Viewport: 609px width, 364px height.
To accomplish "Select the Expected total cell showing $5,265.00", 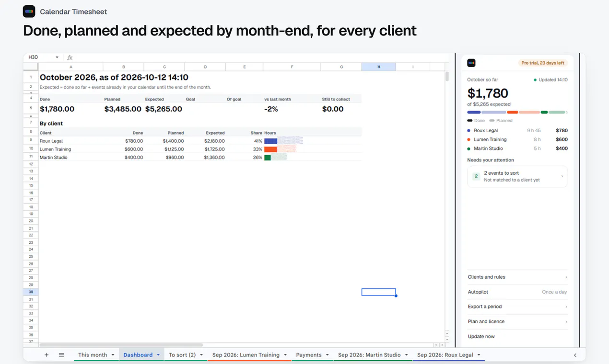I will click(164, 109).
